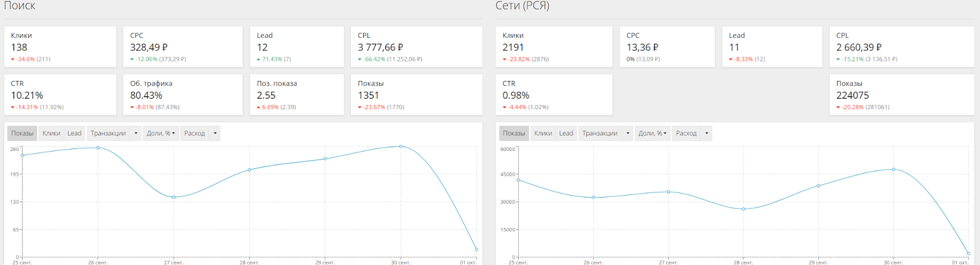Switch Сети (РСЯ) chart to Lead

click(x=566, y=133)
